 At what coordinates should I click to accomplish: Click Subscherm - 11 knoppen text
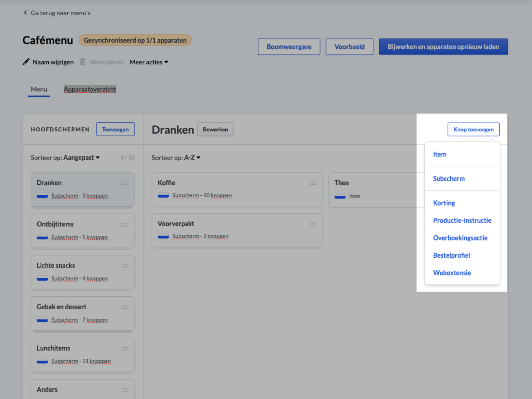[81, 361]
